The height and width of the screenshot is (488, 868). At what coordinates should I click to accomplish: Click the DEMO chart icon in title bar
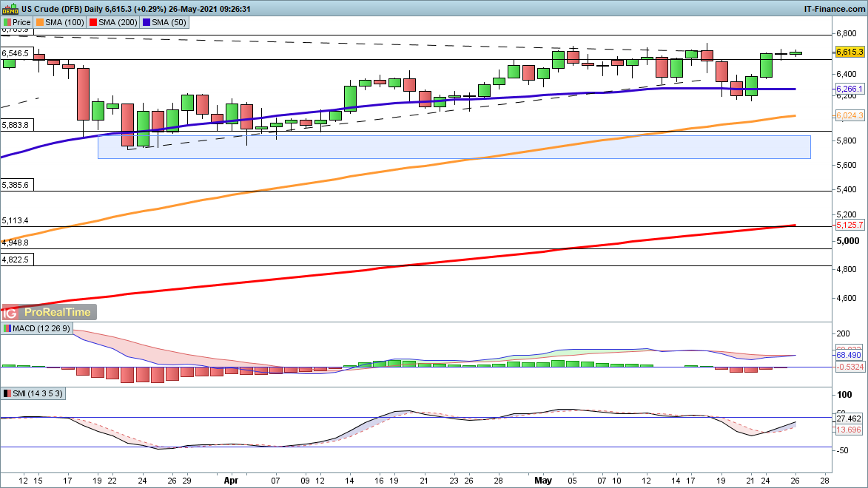point(10,9)
